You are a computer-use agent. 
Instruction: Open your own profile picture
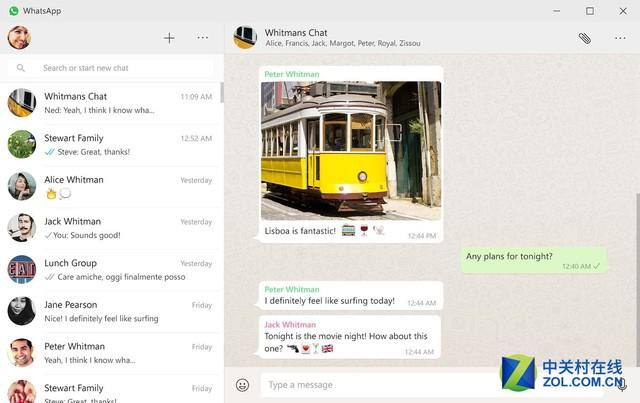[x=19, y=38]
